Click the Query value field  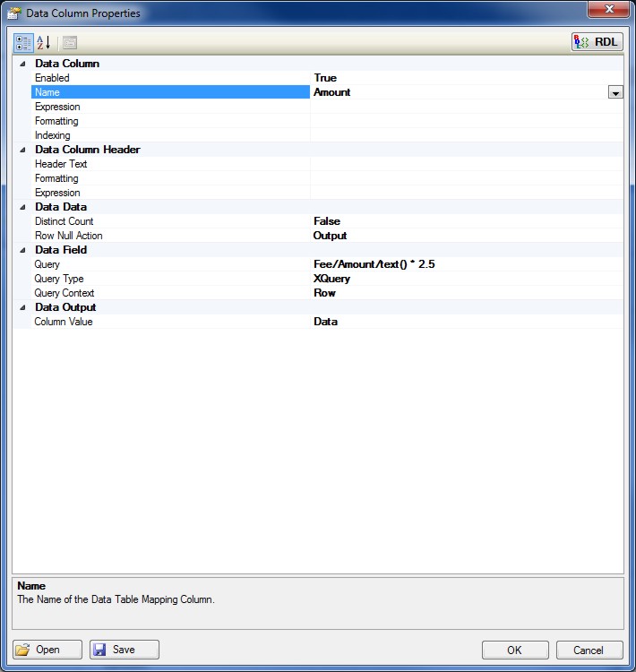click(466, 264)
